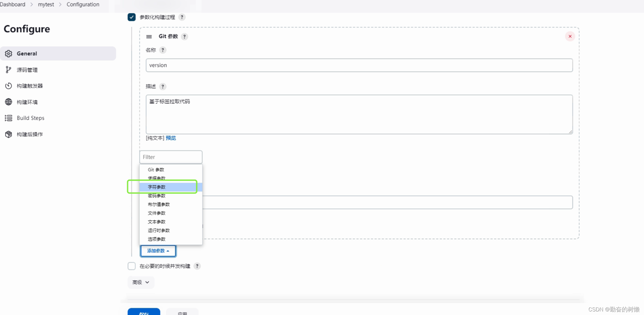Image resolution: width=644 pixels, height=315 pixels.
Task: Click the blue 保存 save button
Action: point(144,312)
